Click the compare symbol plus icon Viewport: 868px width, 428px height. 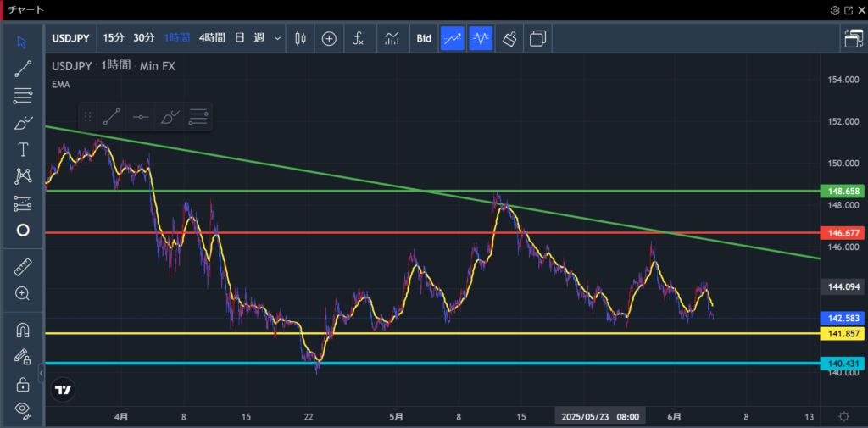[330, 38]
